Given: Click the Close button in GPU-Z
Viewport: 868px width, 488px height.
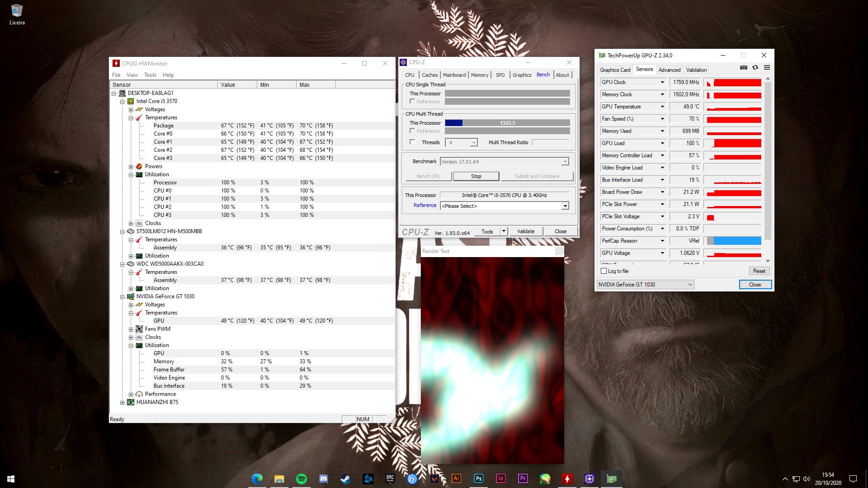Looking at the screenshot, I should [755, 285].
